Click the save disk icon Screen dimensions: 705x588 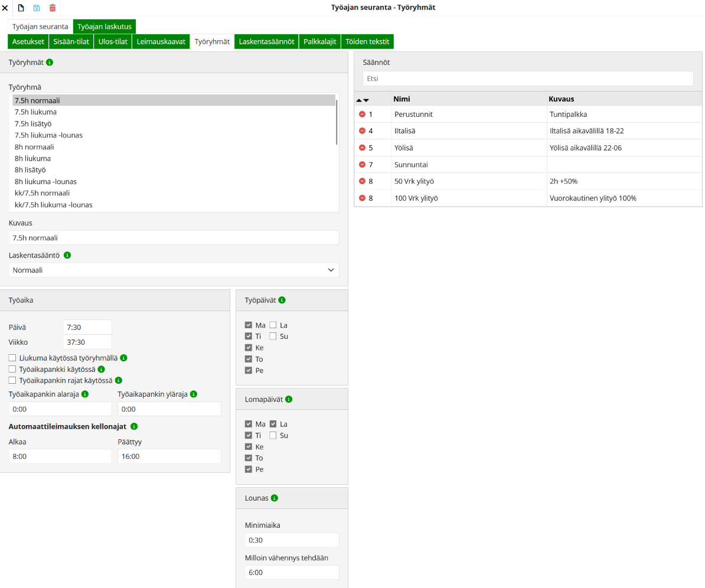pyautogui.click(x=37, y=8)
